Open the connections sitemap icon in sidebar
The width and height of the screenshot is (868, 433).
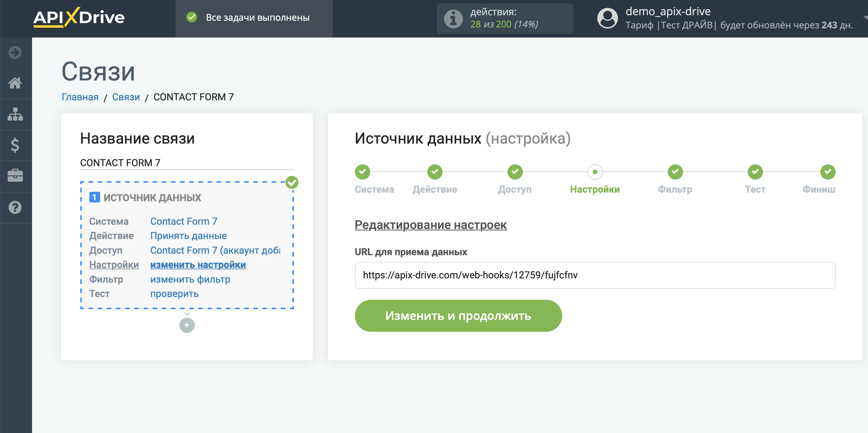pyautogui.click(x=15, y=114)
